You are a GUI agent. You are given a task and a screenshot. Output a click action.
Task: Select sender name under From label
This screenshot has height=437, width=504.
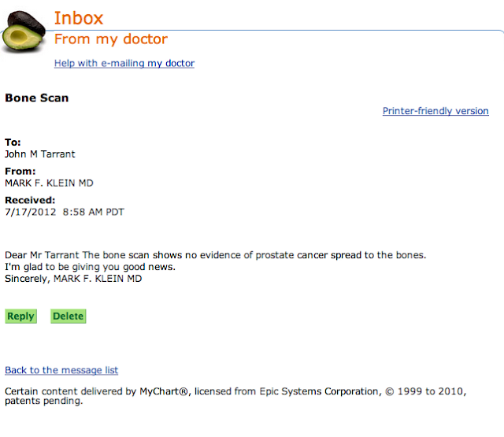pyautogui.click(x=49, y=183)
